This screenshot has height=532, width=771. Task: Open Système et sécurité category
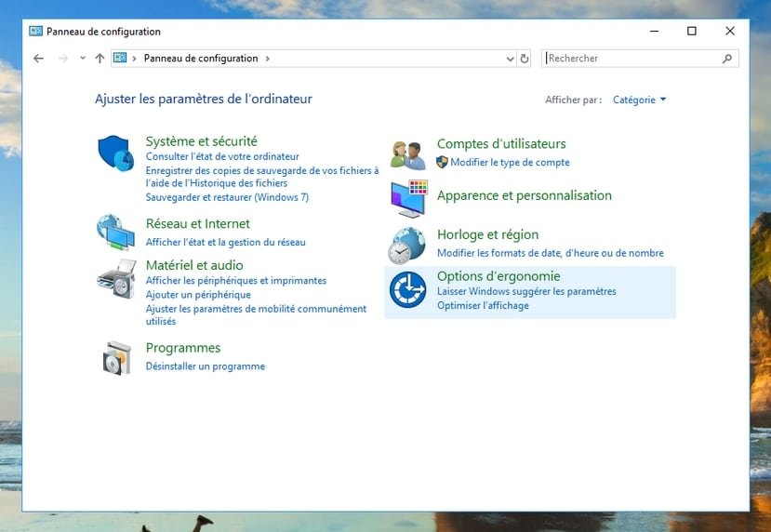(x=201, y=141)
